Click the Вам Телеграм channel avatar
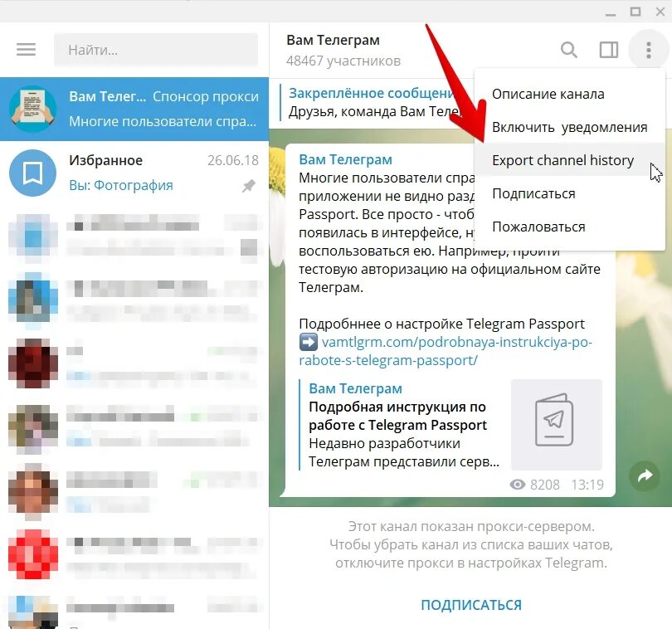Image resolution: width=672 pixels, height=629 pixels. tap(32, 109)
